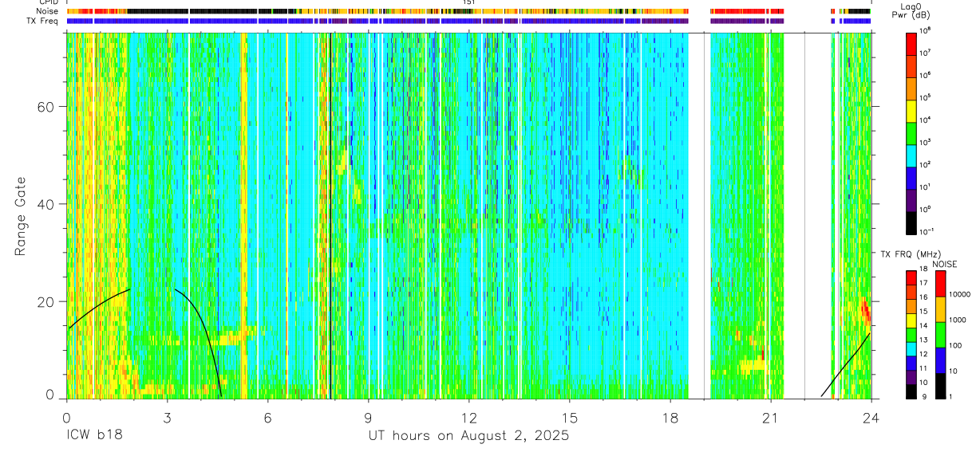980x452 pixels.
Task: Click the rising black curve near hour 0 to 2
Action: point(98,305)
